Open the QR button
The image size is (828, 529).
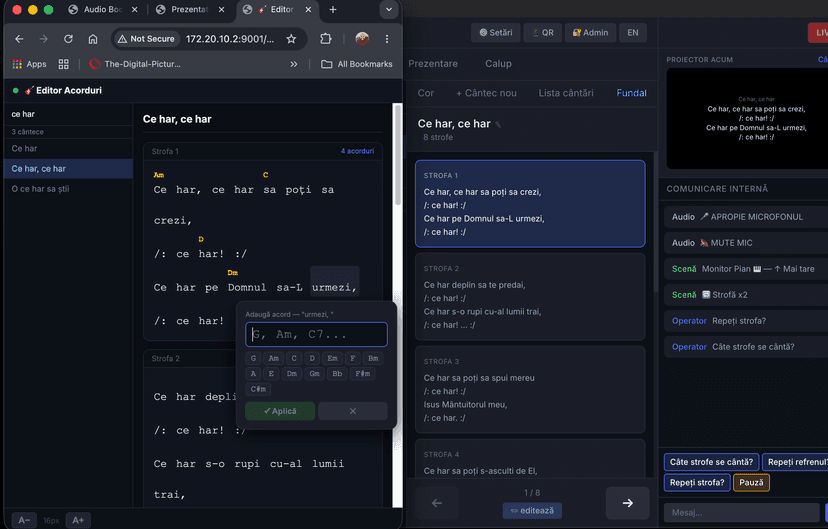click(x=542, y=33)
